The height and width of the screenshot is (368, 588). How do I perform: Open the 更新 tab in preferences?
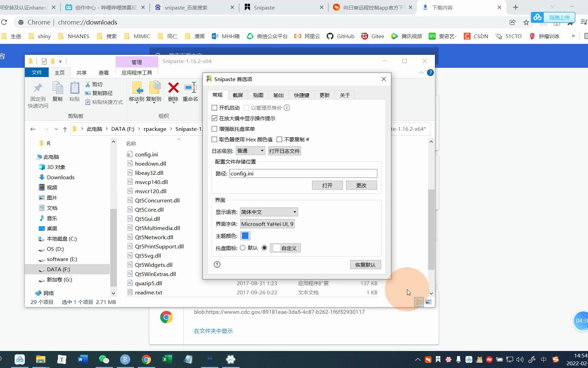click(325, 95)
